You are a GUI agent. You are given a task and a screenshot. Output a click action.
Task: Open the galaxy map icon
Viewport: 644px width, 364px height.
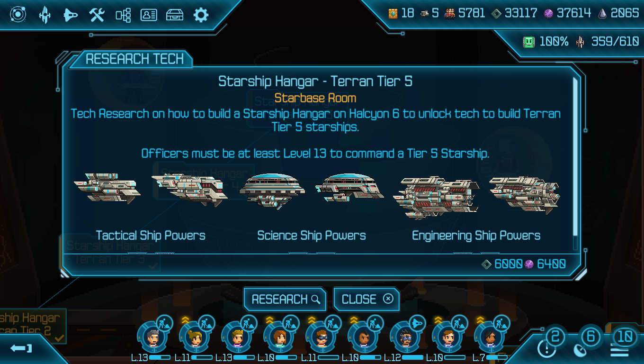[x=18, y=15]
